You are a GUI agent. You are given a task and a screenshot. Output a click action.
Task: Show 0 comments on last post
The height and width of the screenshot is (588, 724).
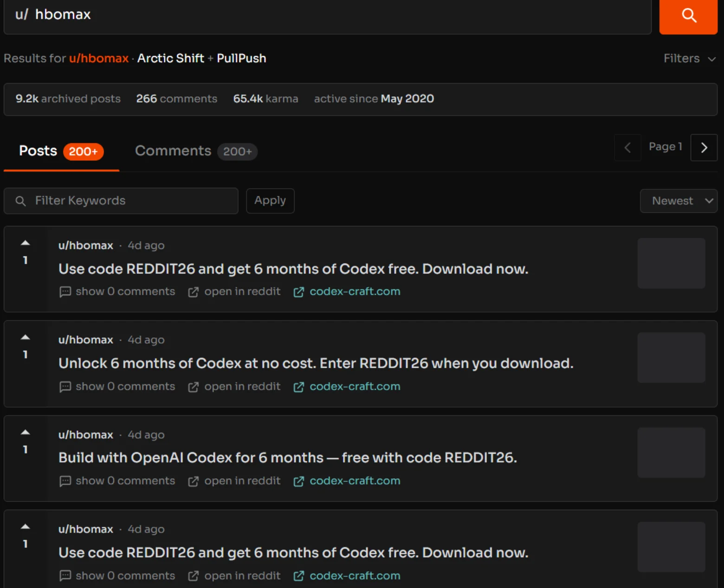[117, 576]
